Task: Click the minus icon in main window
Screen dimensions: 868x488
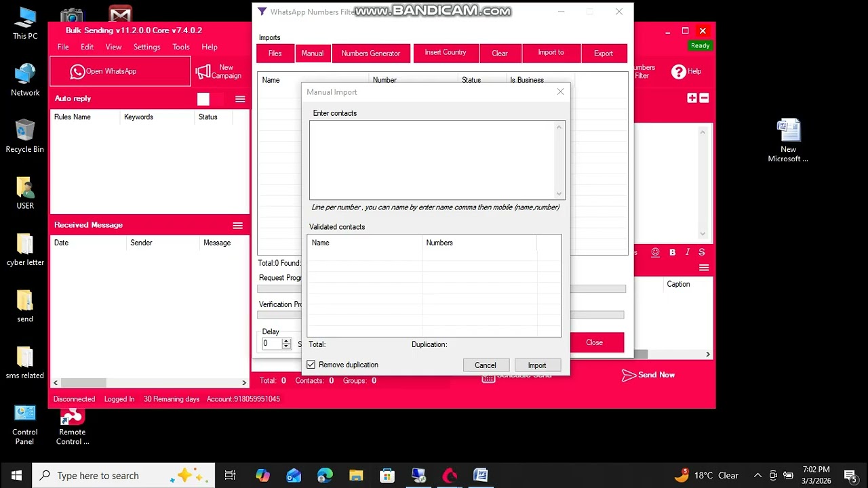Action: pos(704,98)
